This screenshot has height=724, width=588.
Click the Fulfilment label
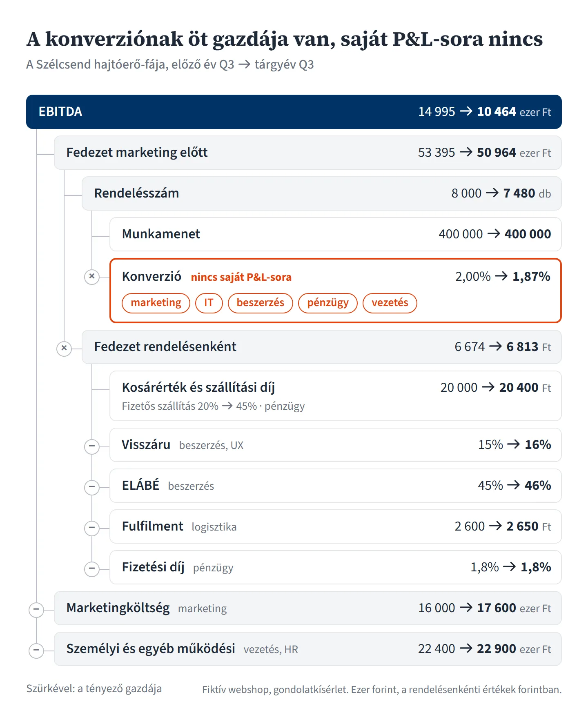click(152, 526)
